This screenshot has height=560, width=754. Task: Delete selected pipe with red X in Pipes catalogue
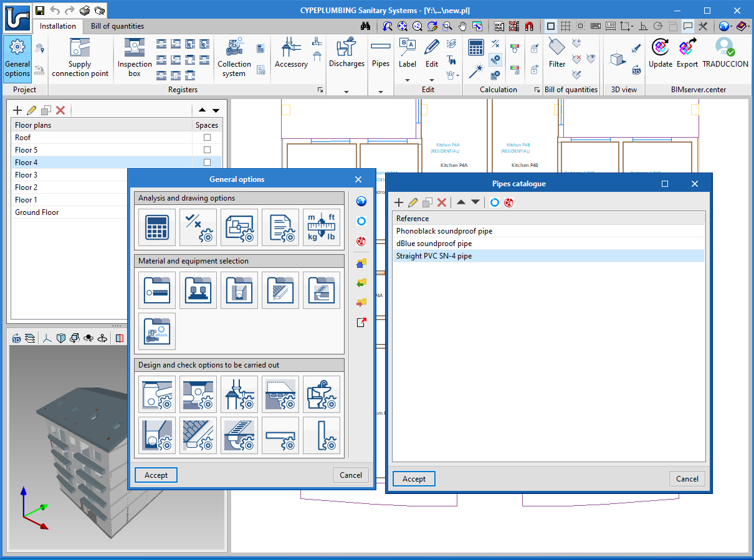coord(442,202)
